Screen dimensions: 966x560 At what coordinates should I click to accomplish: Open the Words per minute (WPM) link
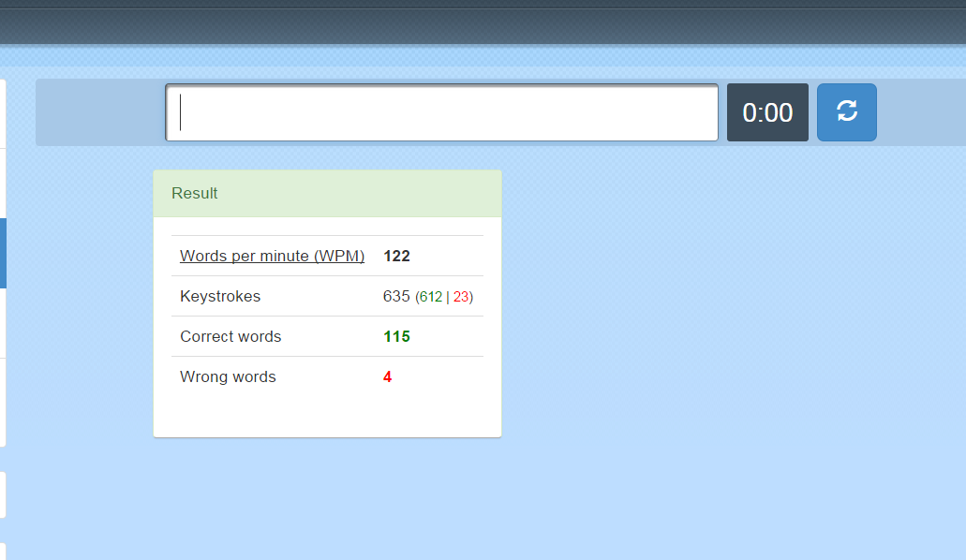(272, 256)
